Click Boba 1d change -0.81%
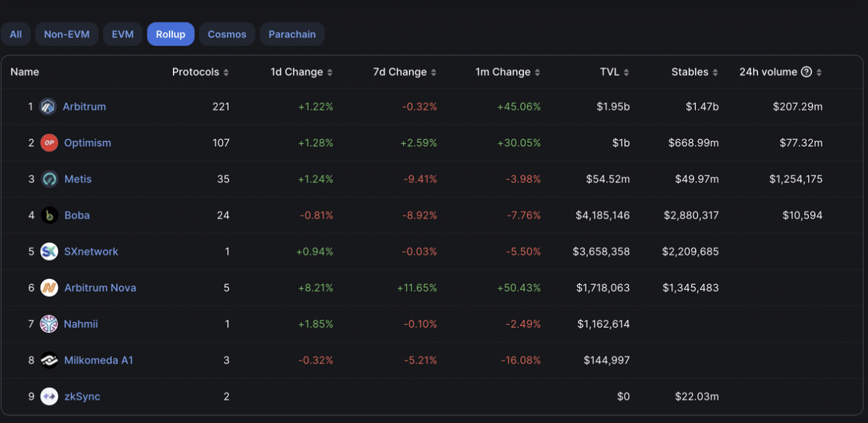This screenshot has height=423, width=868. [x=316, y=216]
